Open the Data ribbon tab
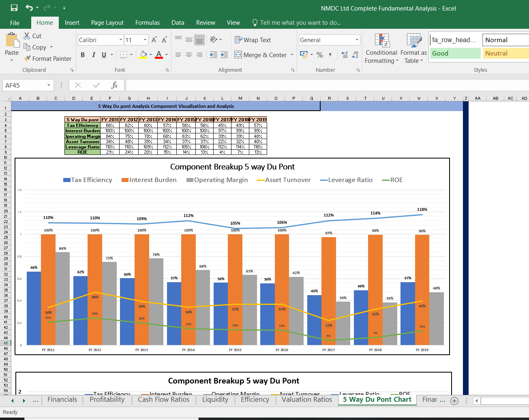 (178, 23)
